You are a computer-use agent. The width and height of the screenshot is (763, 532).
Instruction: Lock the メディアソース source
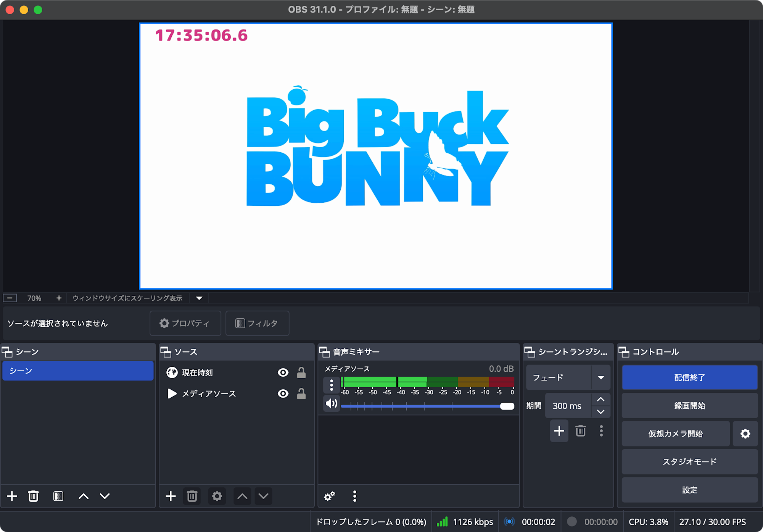301,393
